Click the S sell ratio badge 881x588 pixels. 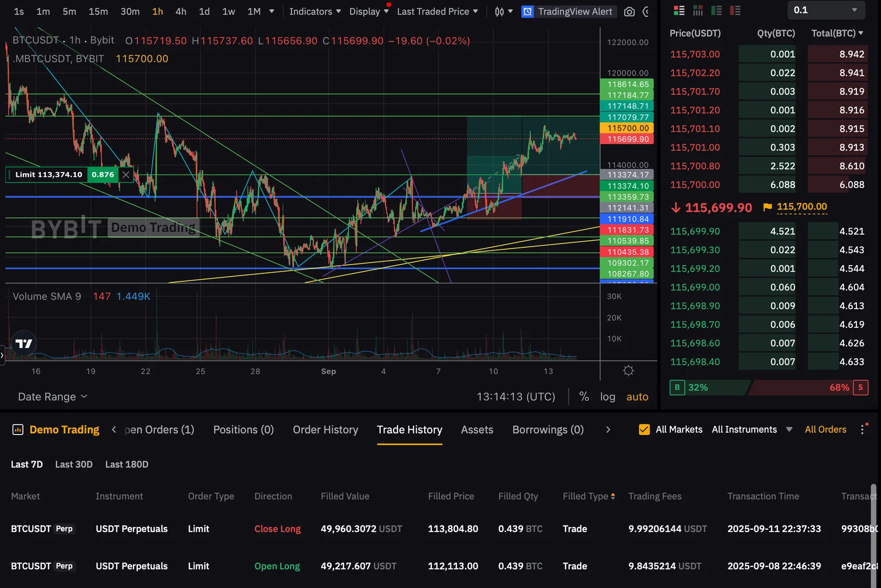[860, 388]
